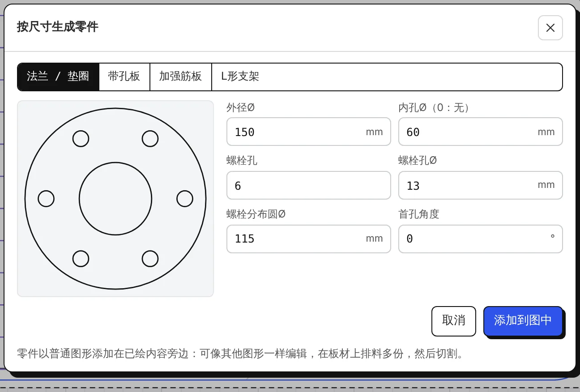This screenshot has width=580, height=392.
Task: Click the 螺栓孔Ø diameter field
Action: [x=480, y=185]
